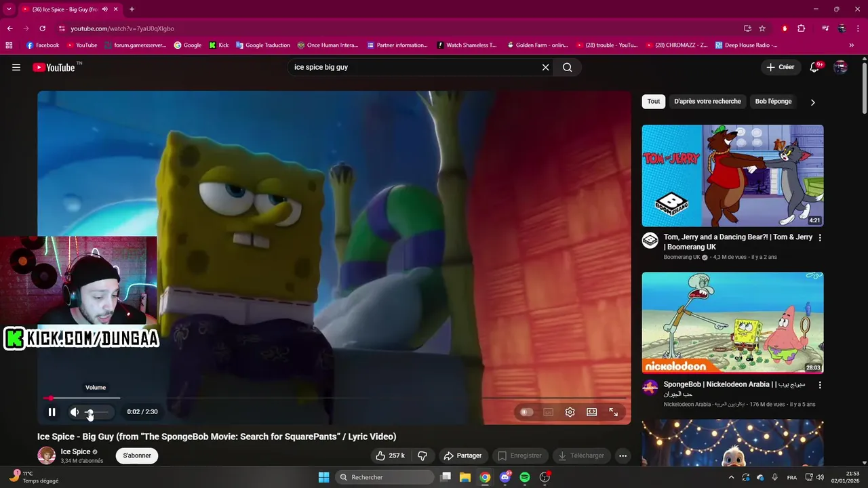This screenshot has height=488, width=868.
Task: Open the Boomerang UK channel avatar
Action: pos(650,241)
